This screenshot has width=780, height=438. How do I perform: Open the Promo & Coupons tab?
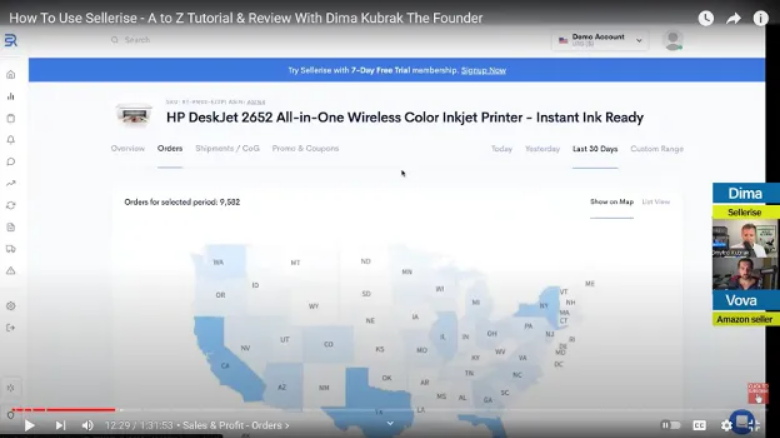point(305,148)
